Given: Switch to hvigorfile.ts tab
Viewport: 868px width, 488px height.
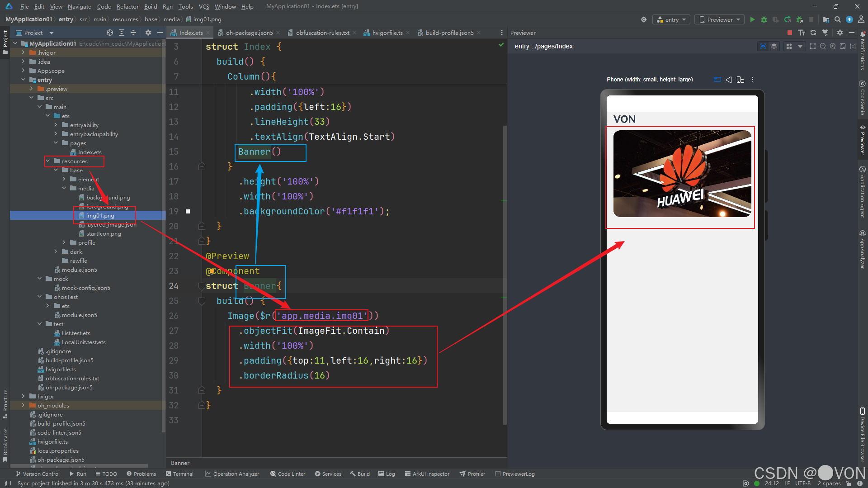Looking at the screenshot, I should click(387, 33).
